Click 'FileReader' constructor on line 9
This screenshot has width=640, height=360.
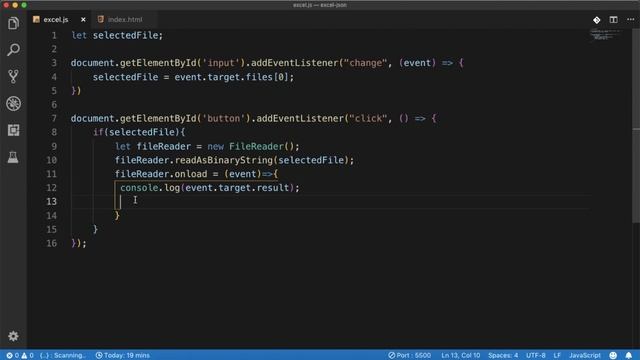pos(256,146)
